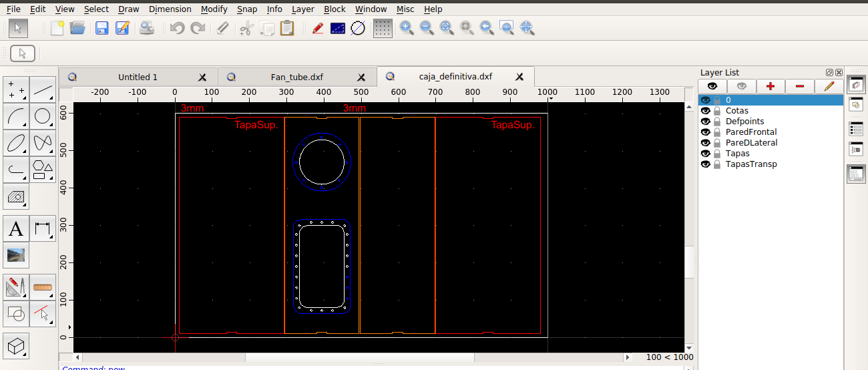The height and width of the screenshot is (370, 868).
Task: Toggle the lock on the Tapas layer
Action: (716, 154)
